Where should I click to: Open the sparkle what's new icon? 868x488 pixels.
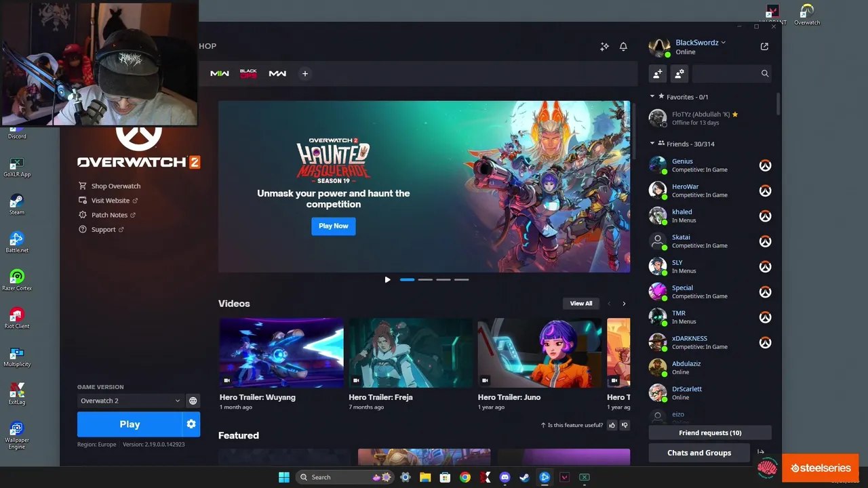pos(604,47)
